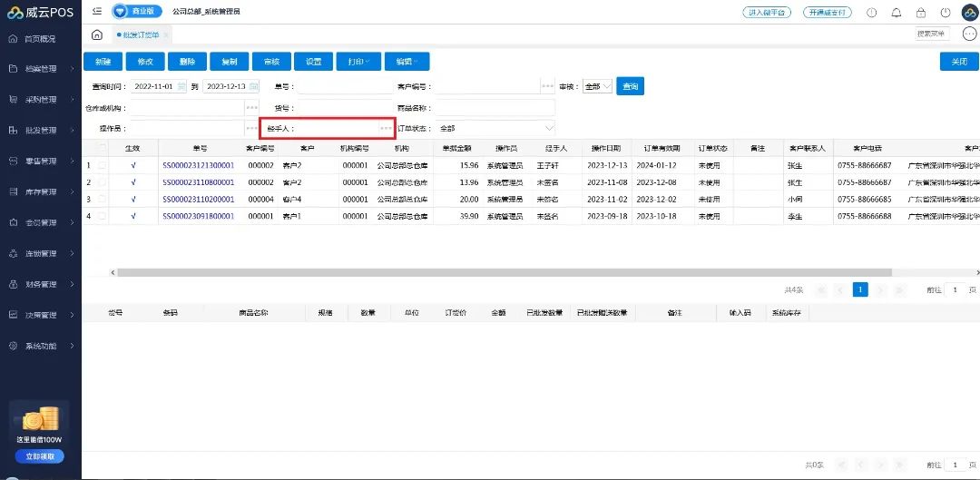Expand 批发管理 in the left sidebar
The height and width of the screenshot is (480, 980).
(x=41, y=131)
